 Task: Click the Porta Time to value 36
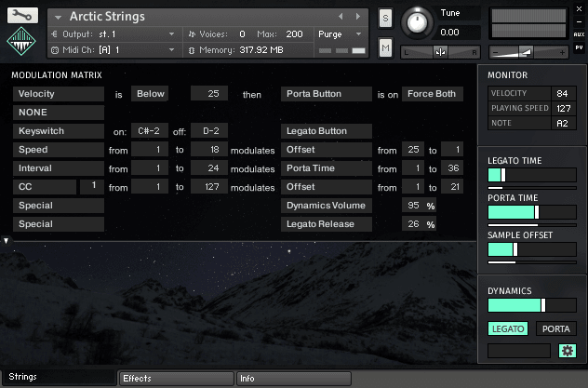[x=452, y=168]
